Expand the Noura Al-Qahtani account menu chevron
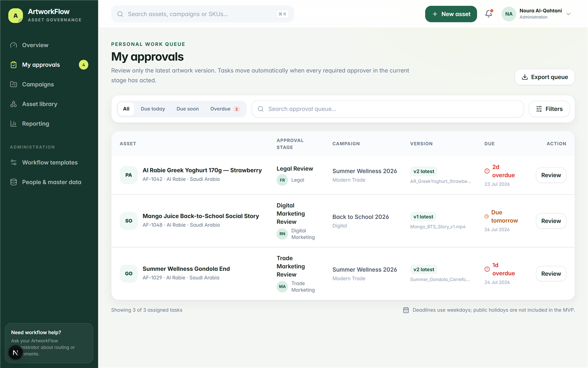Screen dimensions: 588x368 [x=568, y=14]
